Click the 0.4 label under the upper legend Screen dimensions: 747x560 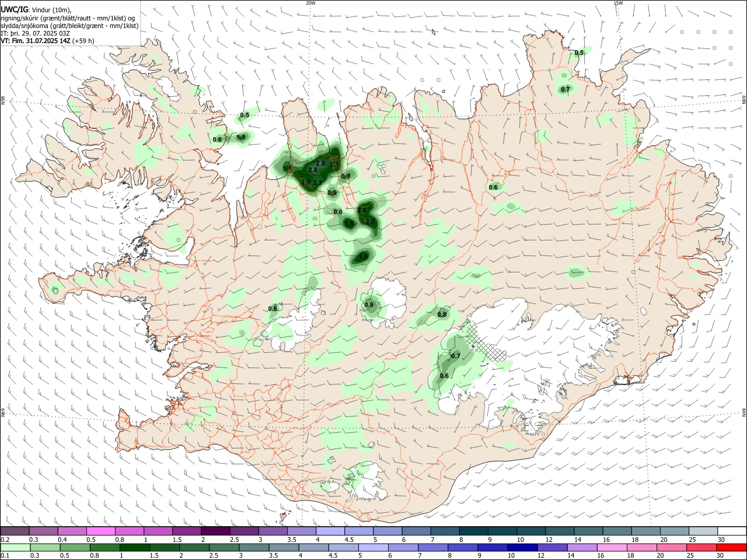point(62,540)
